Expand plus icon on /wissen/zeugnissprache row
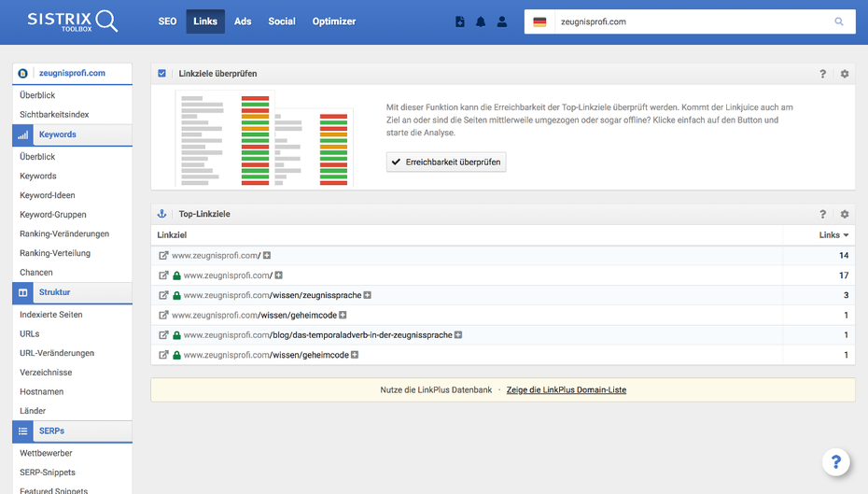 (x=367, y=295)
